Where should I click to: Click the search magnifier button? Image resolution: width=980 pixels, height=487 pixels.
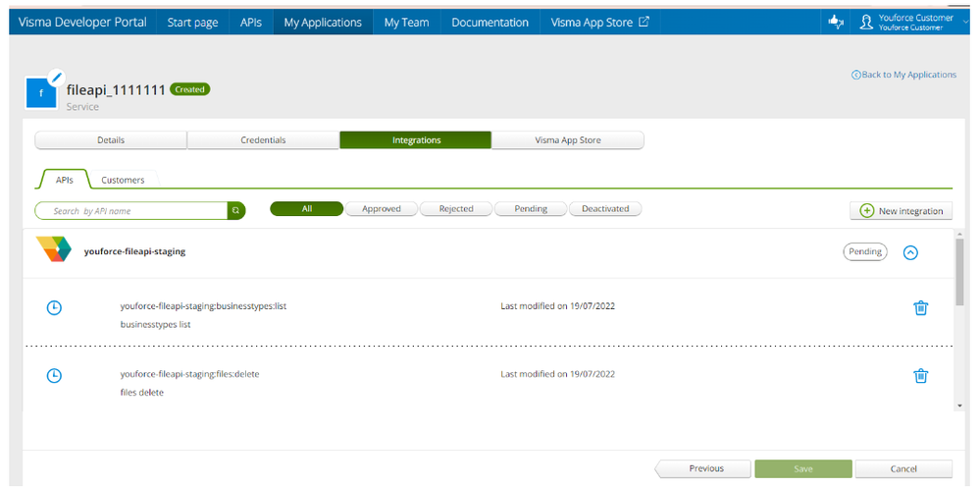tap(236, 211)
